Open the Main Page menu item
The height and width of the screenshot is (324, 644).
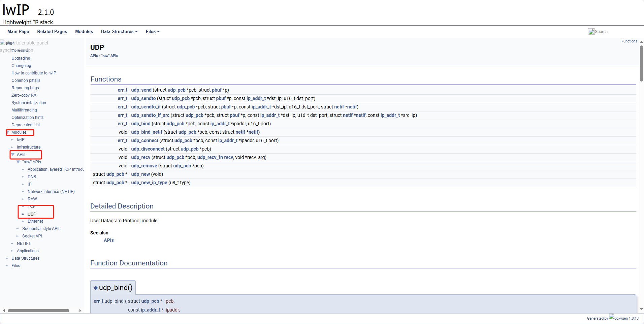(x=18, y=31)
